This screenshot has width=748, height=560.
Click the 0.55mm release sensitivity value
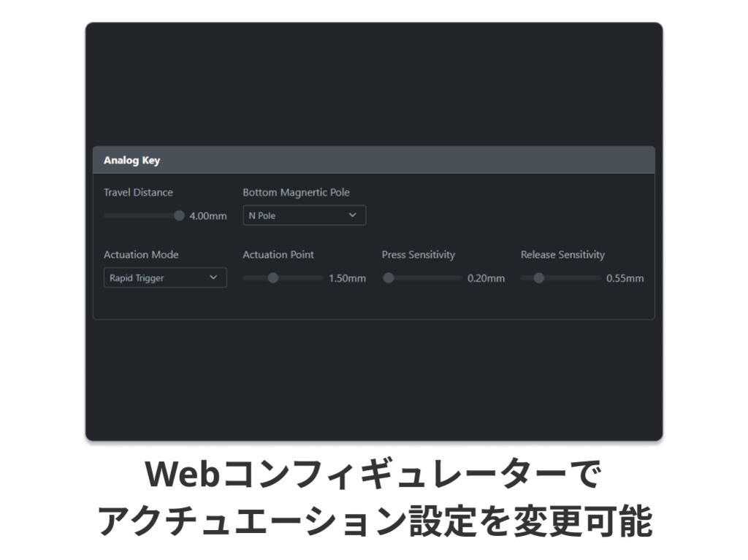(x=627, y=278)
